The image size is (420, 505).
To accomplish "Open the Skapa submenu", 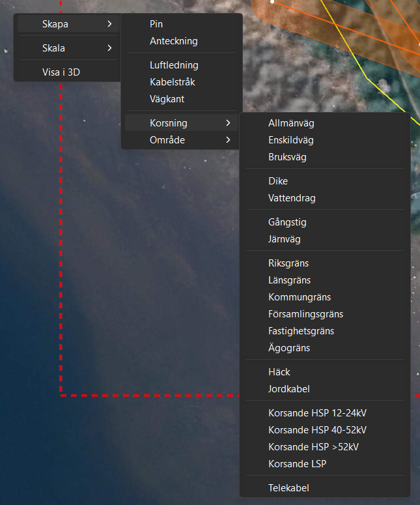I will 68,24.
